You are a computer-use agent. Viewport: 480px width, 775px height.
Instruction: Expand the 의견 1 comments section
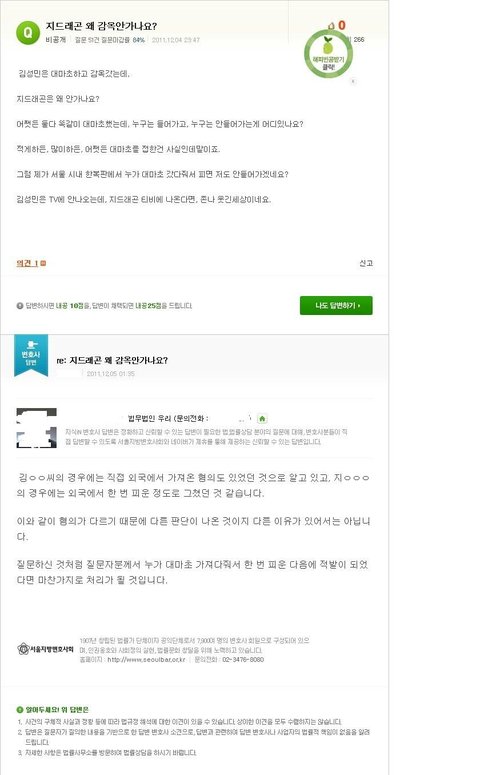27,263
